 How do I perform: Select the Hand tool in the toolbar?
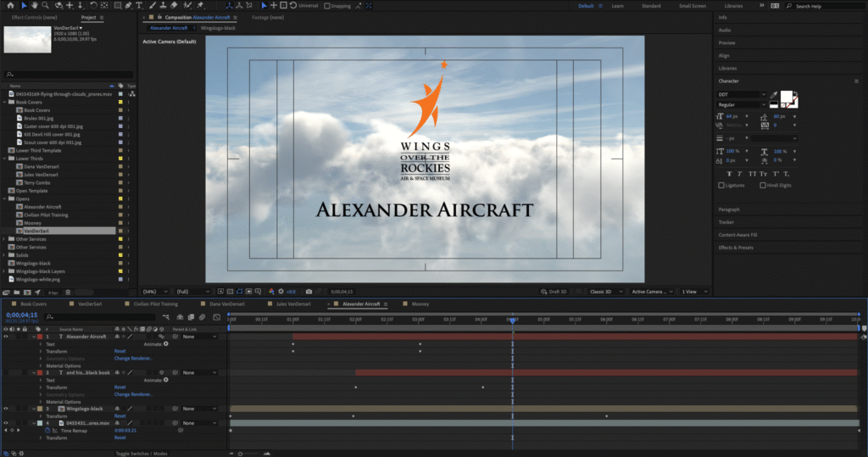pos(36,6)
